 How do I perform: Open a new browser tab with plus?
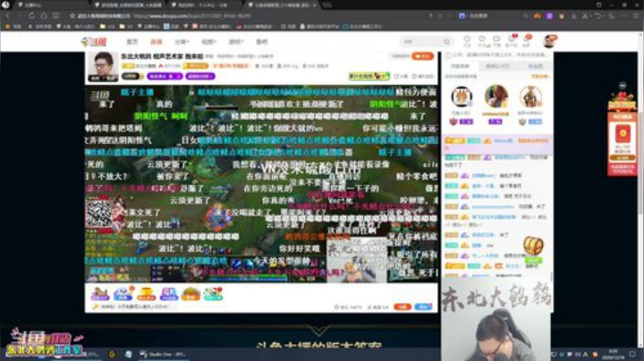(327, 5)
